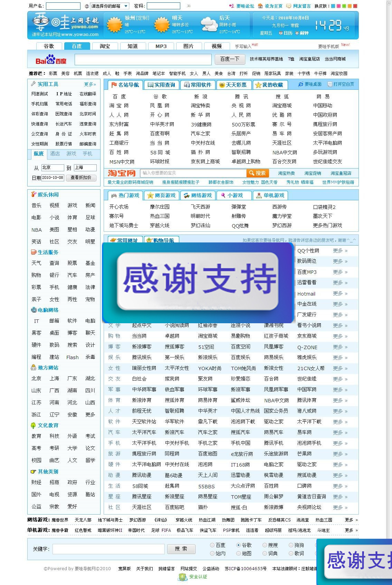Focus the 关键字 search input
This screenshot has width=392, height=585.
click(108, 549)
